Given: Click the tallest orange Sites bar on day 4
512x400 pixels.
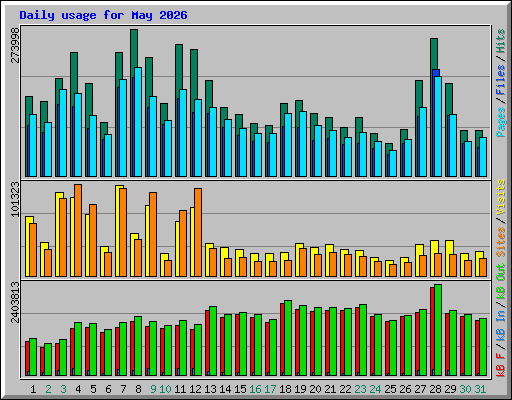Looking at the screenshot, I should [x=78, y=230].
